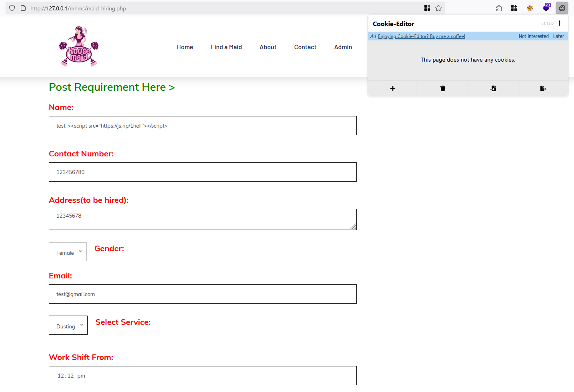Open the puzzle-piece Extensions button

(499, 8)
